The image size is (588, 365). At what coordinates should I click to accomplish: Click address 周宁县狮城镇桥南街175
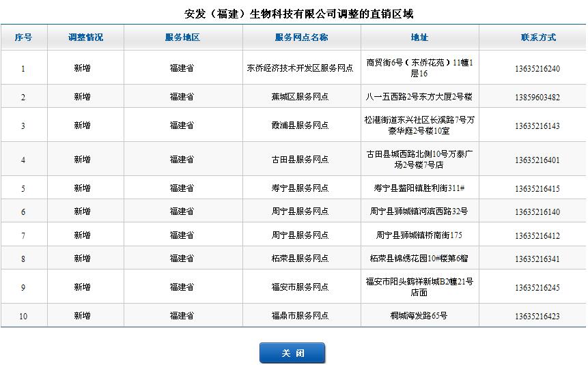coord(419,235)
